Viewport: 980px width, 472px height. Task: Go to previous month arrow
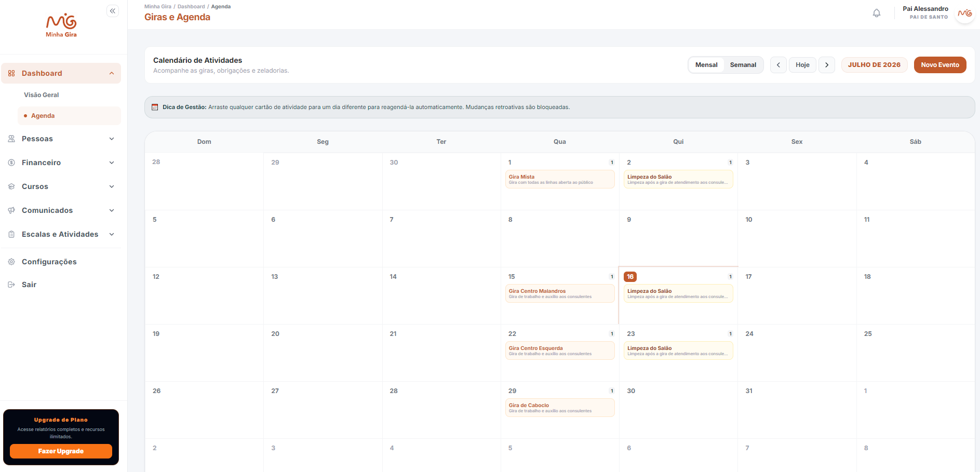click(778, 65)
